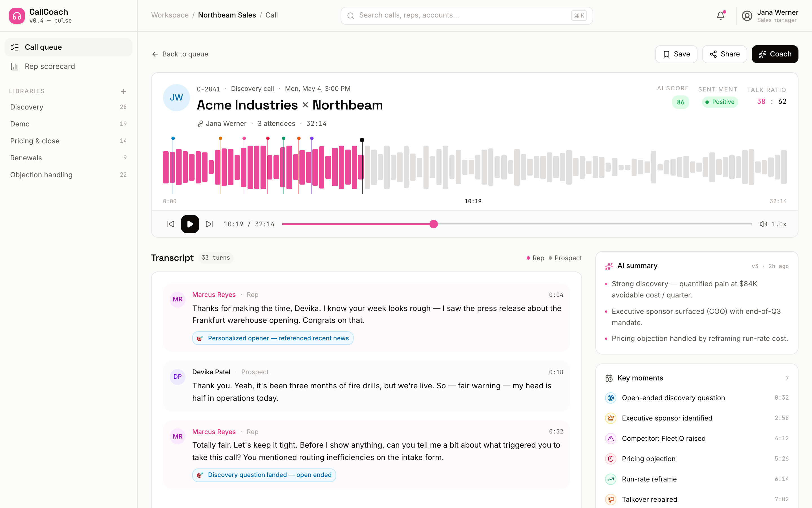Click the link icon beside Jana Werner
The image size is (812, 508).
coord(200,124)
